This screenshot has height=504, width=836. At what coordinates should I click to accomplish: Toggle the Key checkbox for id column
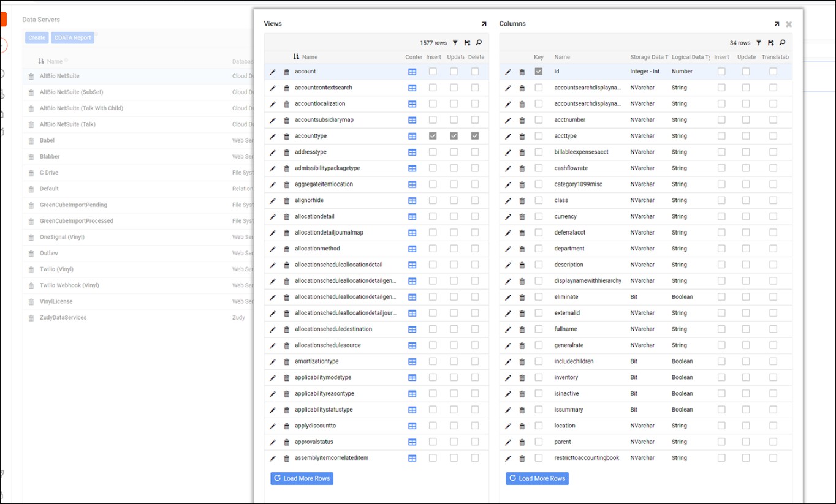(x=538, y=72)
